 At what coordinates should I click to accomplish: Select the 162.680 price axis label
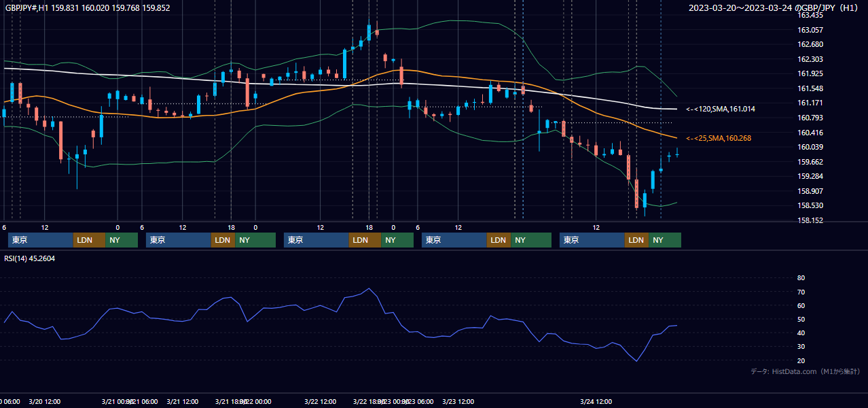pyautogui.click(x=810, y=45)
